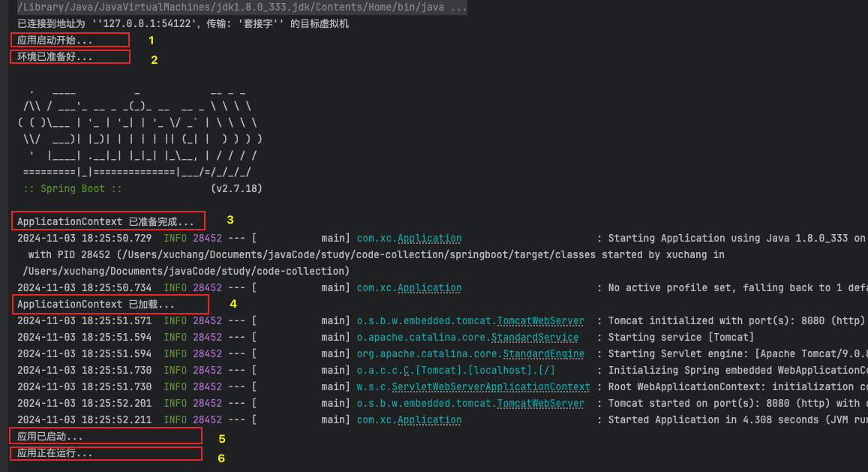The height and width of the screenshot is (472, 868).
Task: Click the StandardEngine class link
Action: pyautogui.click(x=543, y=354)
